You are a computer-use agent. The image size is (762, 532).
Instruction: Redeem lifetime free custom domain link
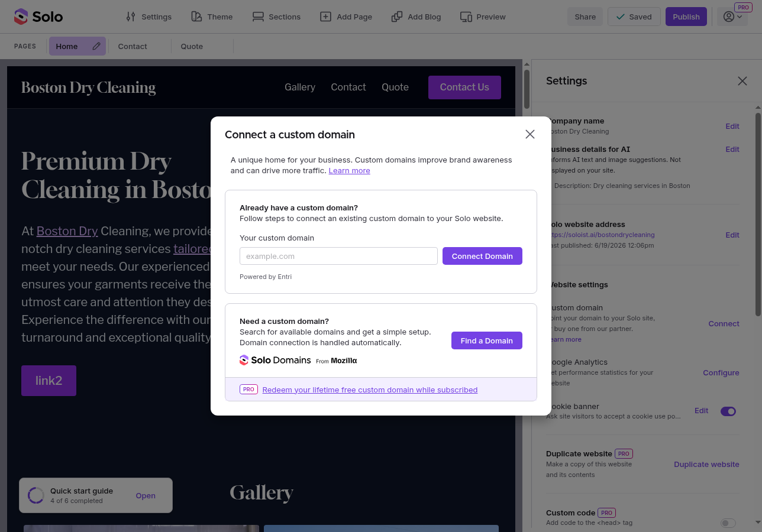point(370,390)
